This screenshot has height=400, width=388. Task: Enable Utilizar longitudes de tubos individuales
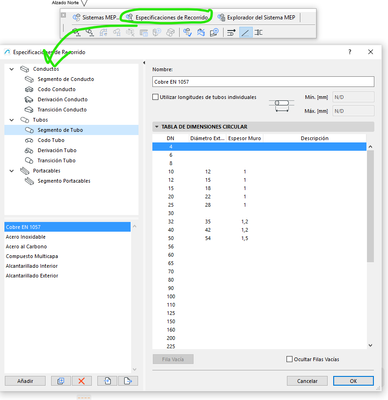coord(155,97)
